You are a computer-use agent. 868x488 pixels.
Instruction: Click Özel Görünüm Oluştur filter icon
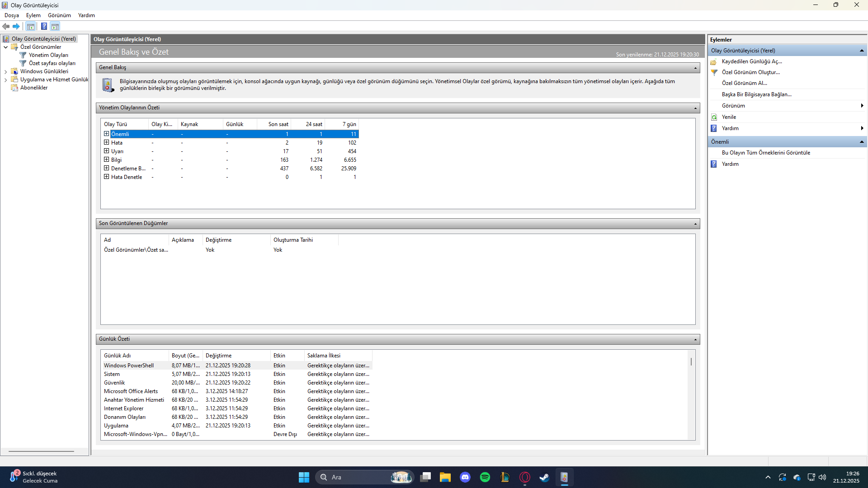click(714, 72)
